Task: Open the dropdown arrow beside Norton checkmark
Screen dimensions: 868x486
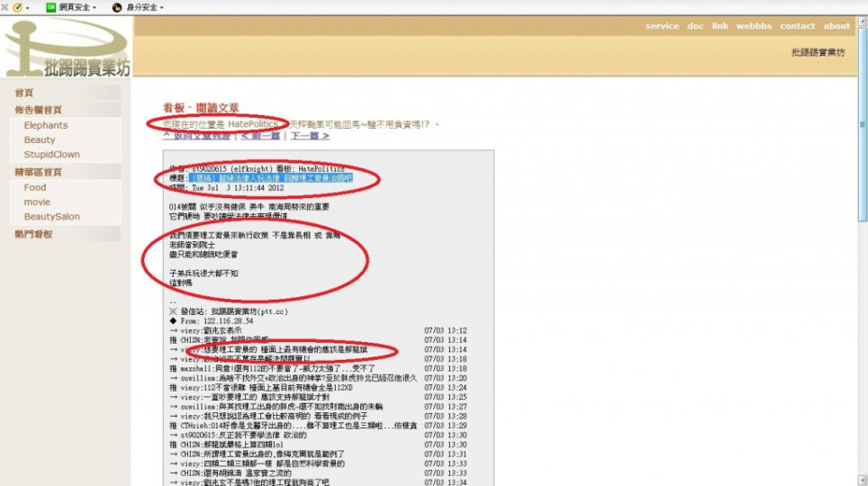Action: pos(28,7)
